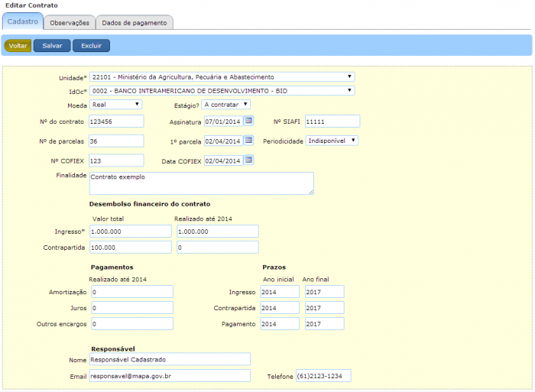Click the Ingresso Valor total field
Image resolution: width=535 pixels, height=392 pixels.
click(131, 232)
